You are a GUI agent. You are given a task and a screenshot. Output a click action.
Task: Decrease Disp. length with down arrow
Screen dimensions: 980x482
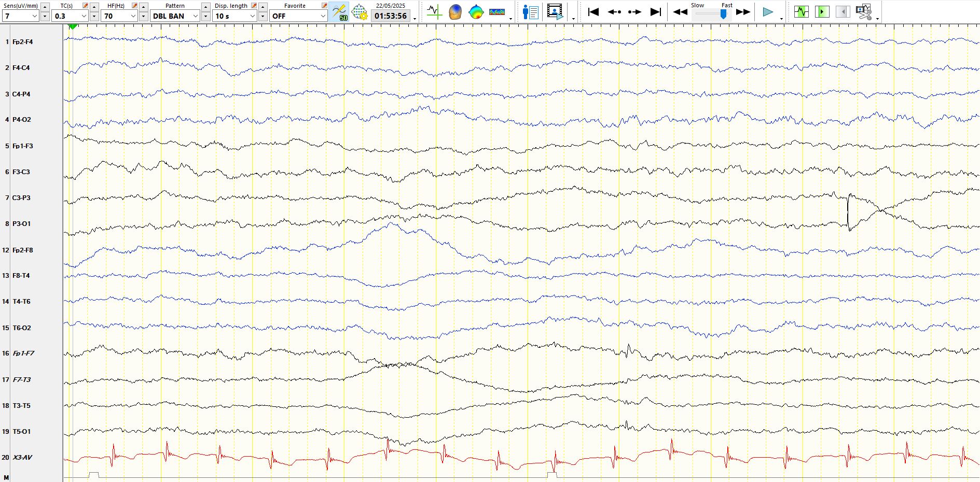click(263, 17)
